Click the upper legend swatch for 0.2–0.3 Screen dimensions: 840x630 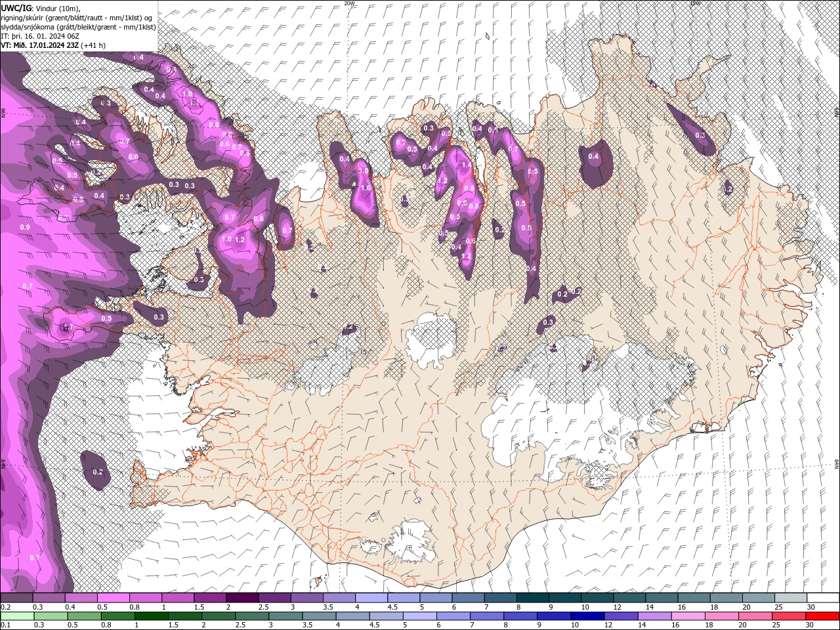[x=16, y=598]
